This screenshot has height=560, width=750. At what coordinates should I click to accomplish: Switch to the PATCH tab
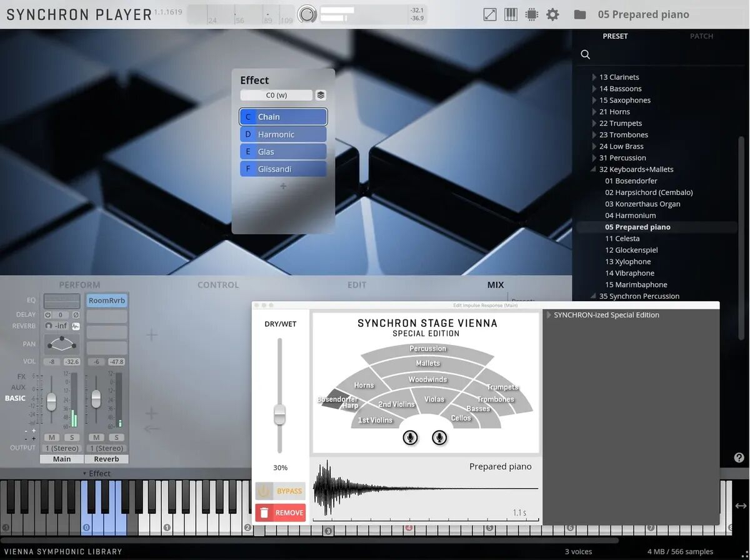click(701, 36)
